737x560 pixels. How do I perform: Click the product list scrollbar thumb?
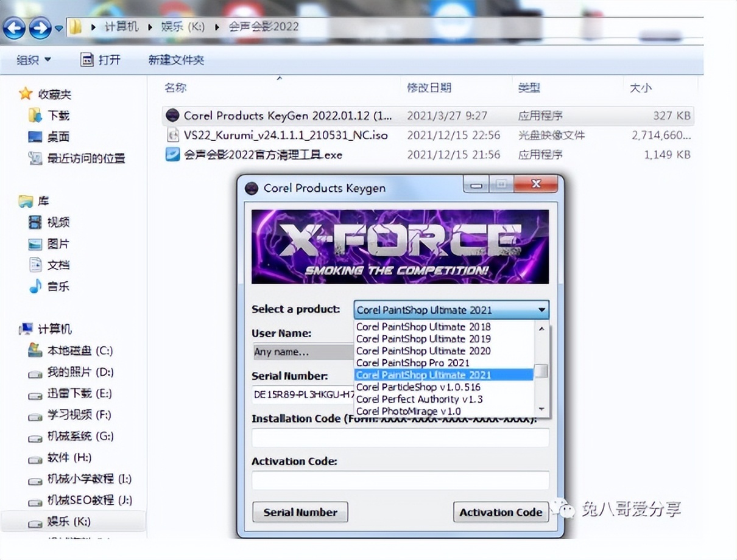pos(541,371)
